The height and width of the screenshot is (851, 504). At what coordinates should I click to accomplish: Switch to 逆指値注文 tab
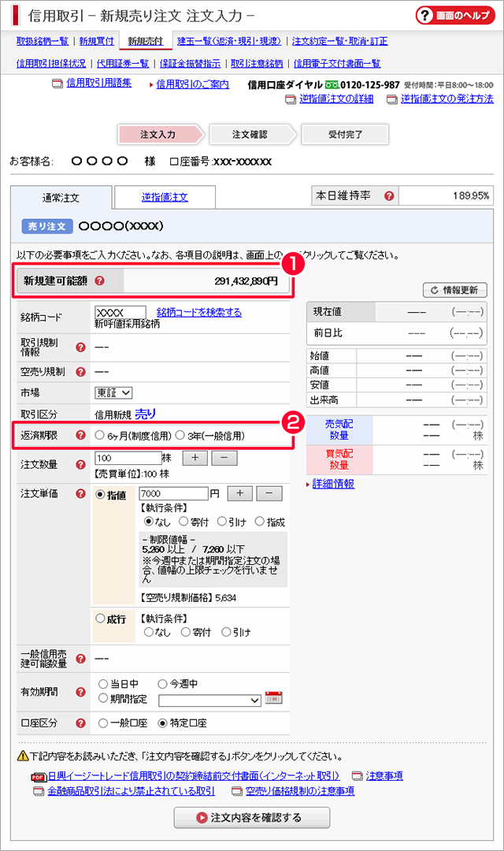(x=165, y=198)
